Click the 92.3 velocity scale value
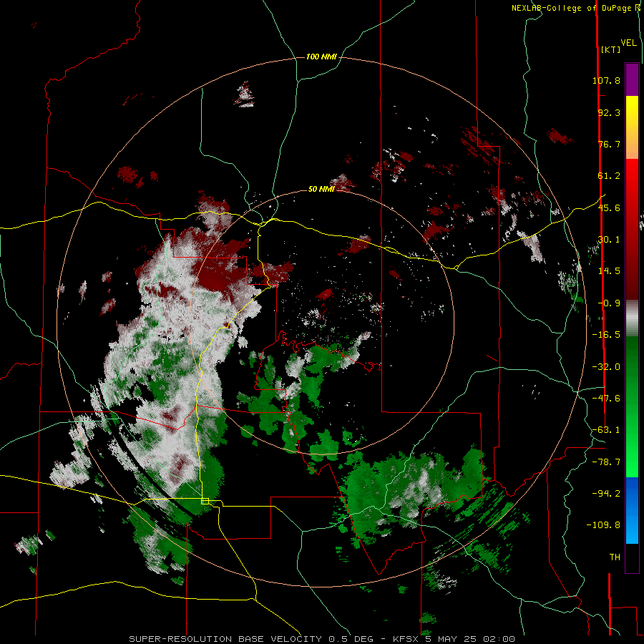644x644 pixels. click(x=609, y=112)
